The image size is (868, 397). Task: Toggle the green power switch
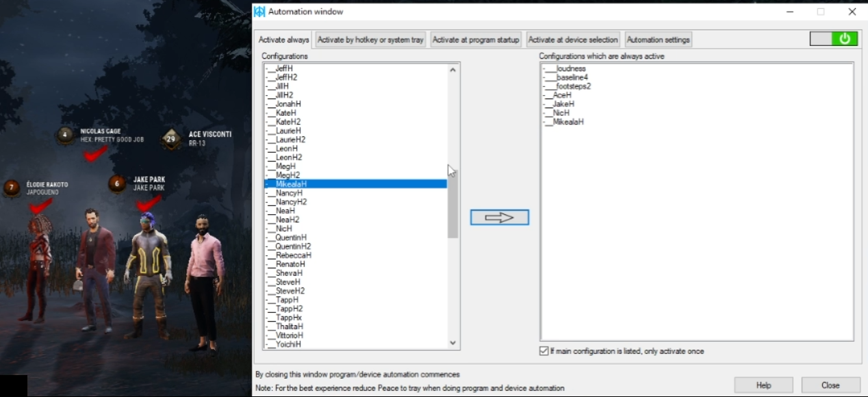(833, 39)
